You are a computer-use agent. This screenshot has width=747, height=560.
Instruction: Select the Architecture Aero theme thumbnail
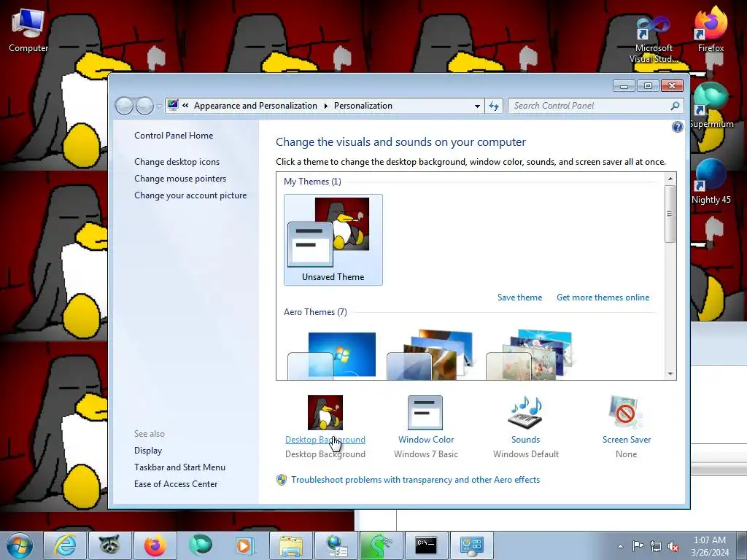tap(431, 355)
